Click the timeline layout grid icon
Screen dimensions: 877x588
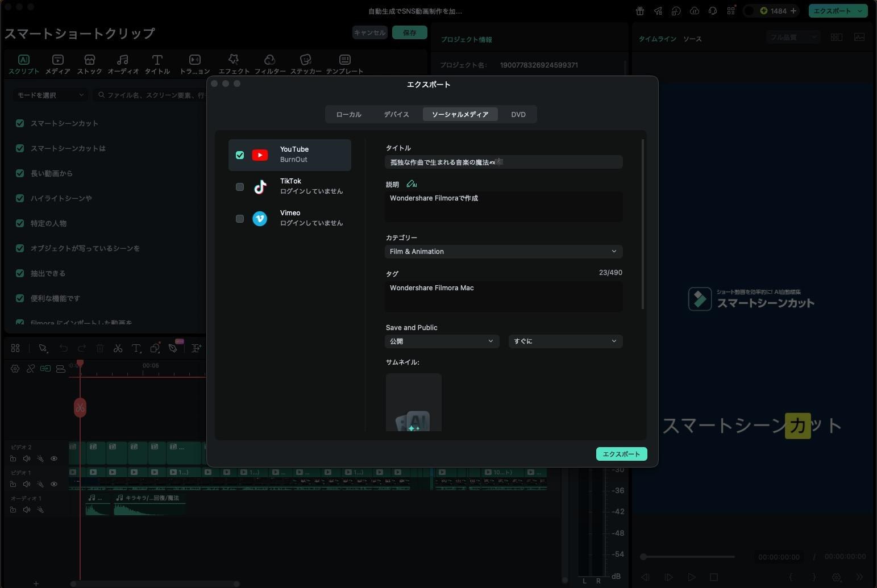coord(15,348)
